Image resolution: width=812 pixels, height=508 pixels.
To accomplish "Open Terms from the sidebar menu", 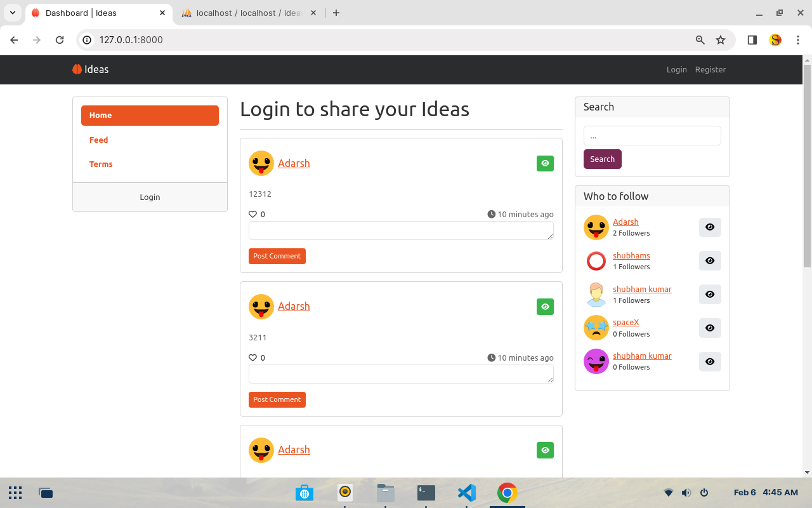I will tap(101, 164).
